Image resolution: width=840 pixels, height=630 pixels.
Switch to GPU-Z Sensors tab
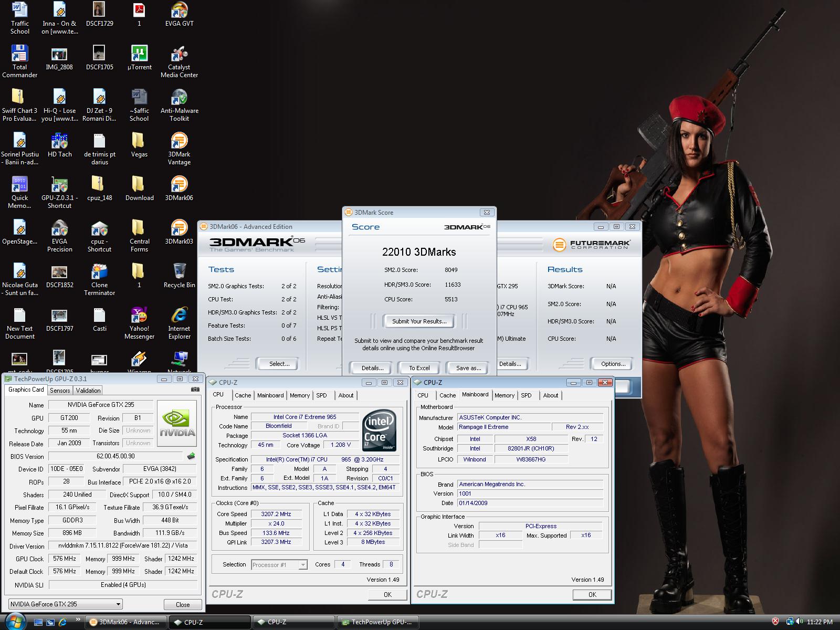coord(60,391)
